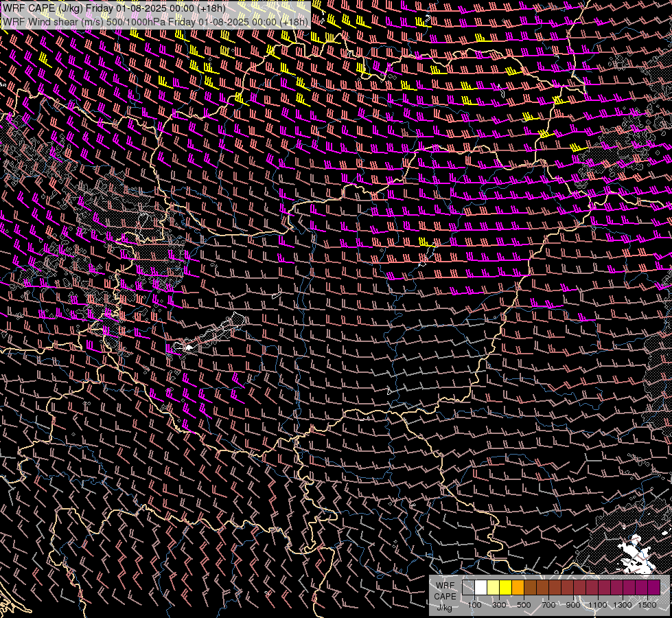Click the legend value '1300'
The width and height of the screenshot is (672, 618).
click(x=623, y=605)
